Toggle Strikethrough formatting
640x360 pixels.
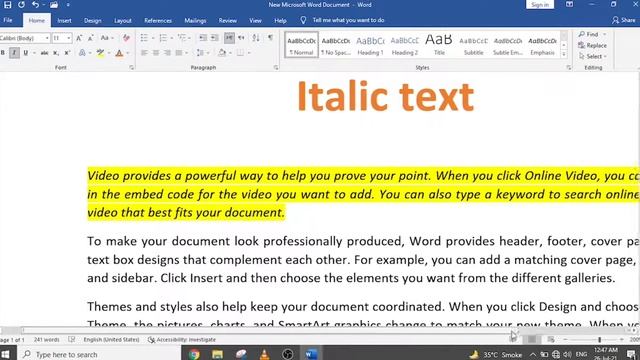point(44,53)
